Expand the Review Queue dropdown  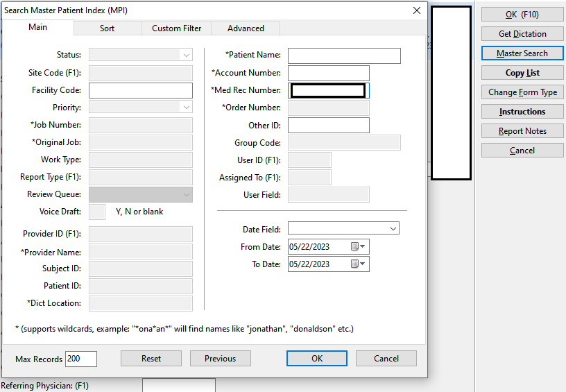tap(186, 195)
